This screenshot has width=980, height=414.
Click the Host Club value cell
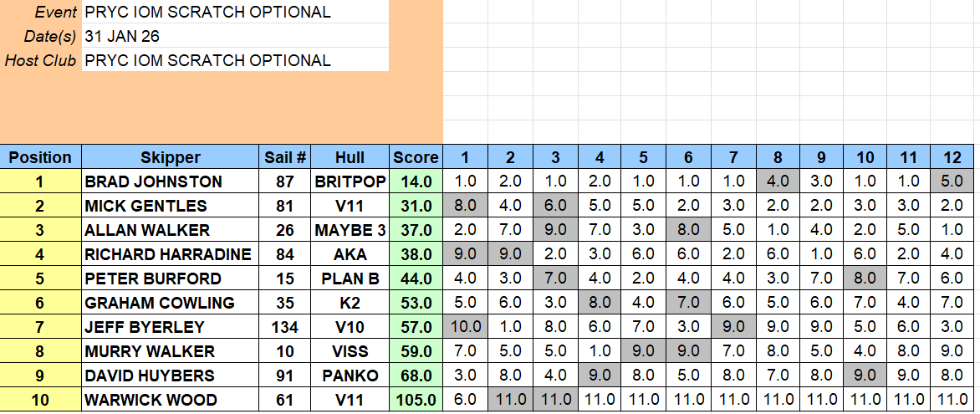coord(234,60)
